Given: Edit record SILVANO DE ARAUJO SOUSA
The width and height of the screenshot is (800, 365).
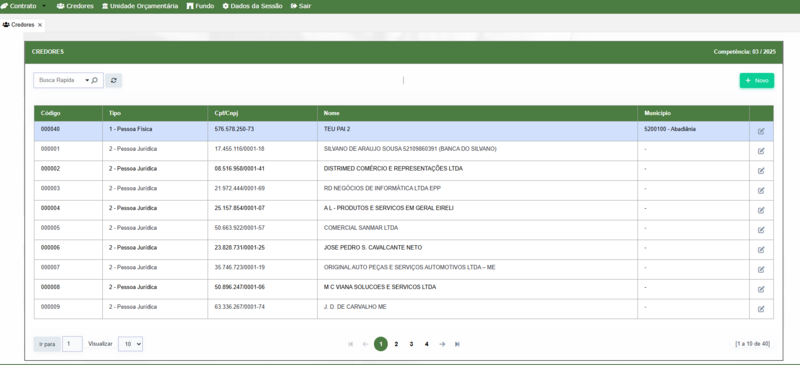Looking at the screenshot, I should point(761,151).
